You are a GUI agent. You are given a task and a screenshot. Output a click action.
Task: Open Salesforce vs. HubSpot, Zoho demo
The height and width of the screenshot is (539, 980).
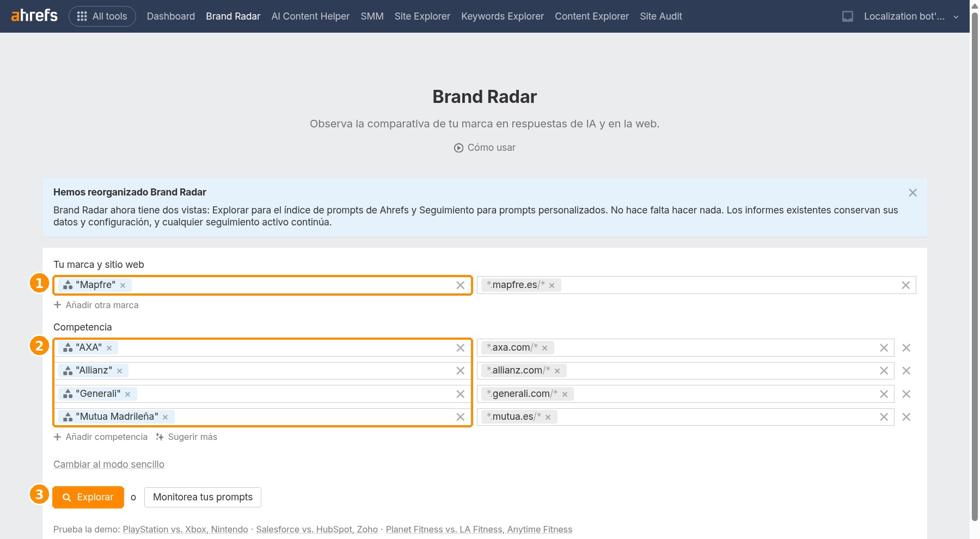[x=317, y=529]
